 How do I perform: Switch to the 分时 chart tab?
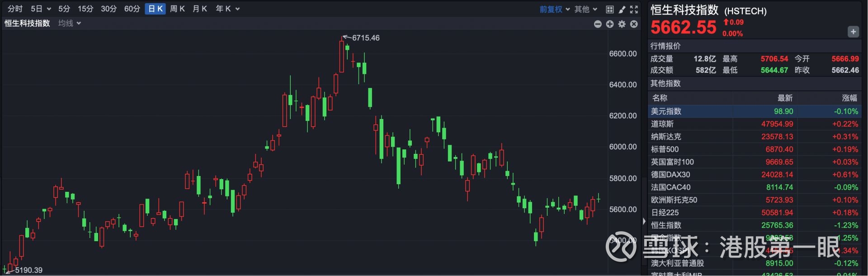15,9
